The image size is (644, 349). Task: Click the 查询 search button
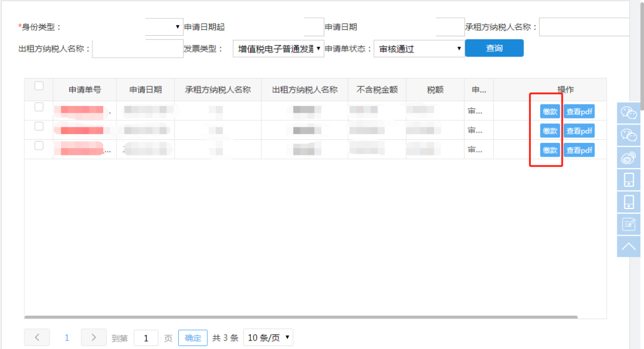coord(494,48)
